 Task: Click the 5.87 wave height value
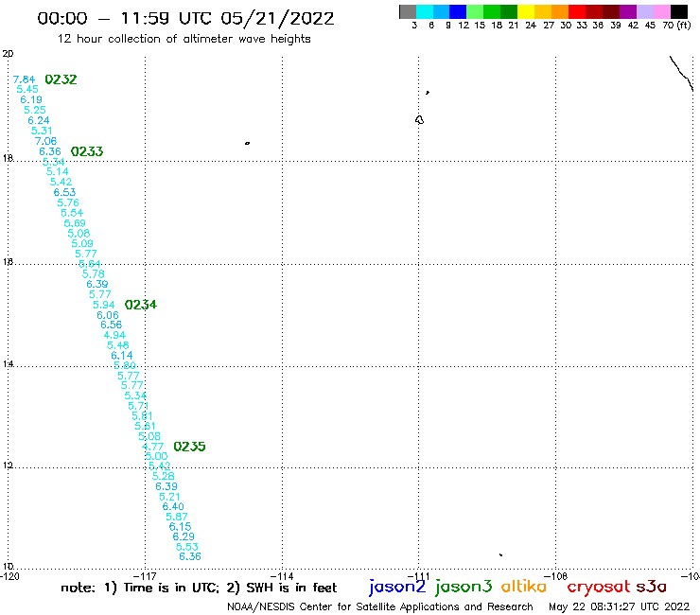177,517
